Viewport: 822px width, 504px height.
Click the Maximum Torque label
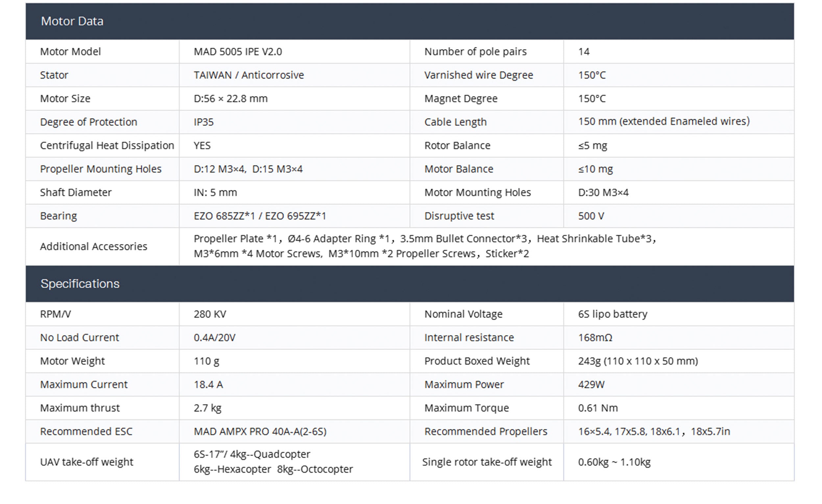pyautogui.click(x=466, y=408)
